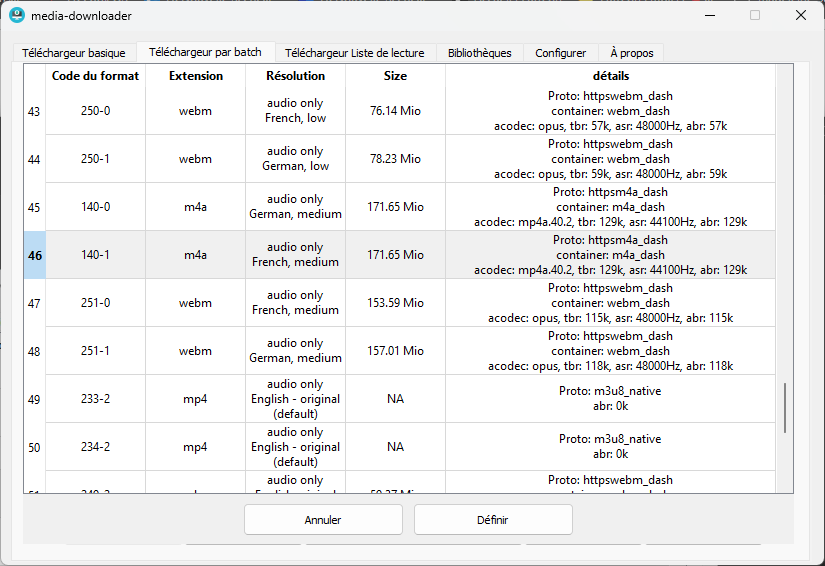
Task: Open the À propos tab
Action: (x=630, y=53)
